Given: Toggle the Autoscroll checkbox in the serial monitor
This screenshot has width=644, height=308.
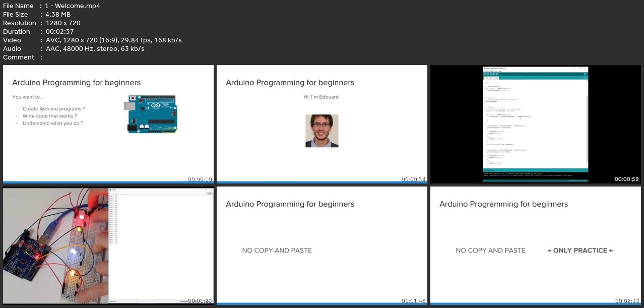Looking at the screenshot, I should coord(110,301).
